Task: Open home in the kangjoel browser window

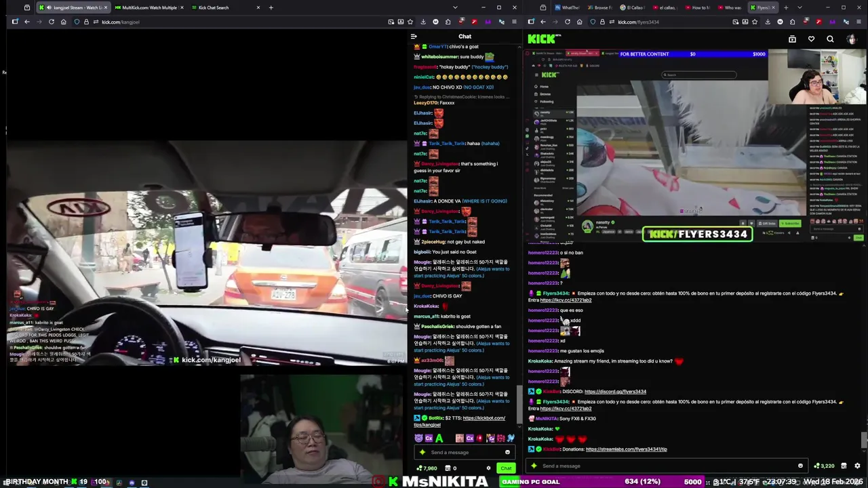Action: pos(63,22)
